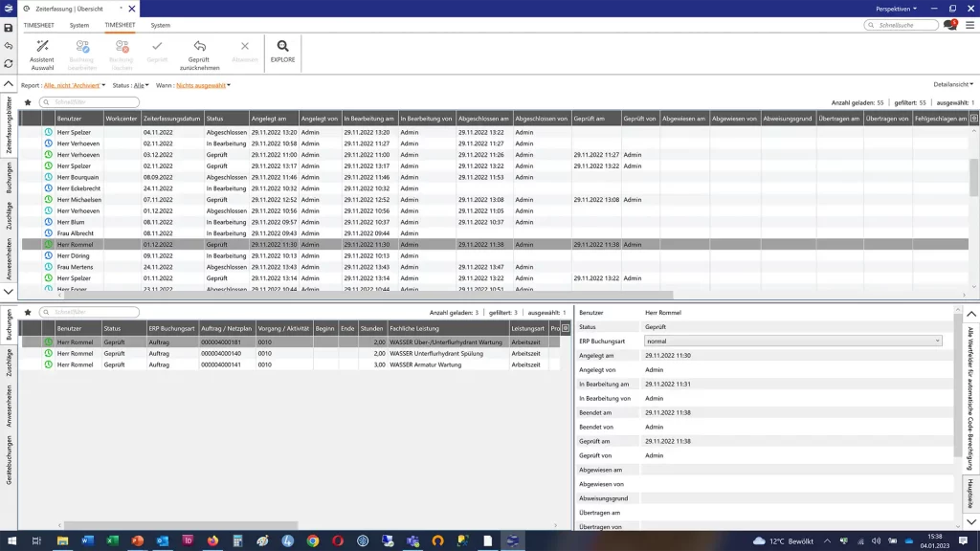The height and width of the screenshot is (551, 980).
Task: Open the chat notifications icon
Action: click(949, 25)
